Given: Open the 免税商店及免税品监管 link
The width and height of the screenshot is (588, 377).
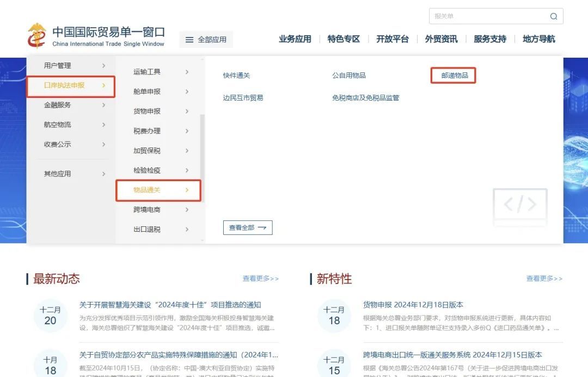Looking at the screenshot, I should tap(366, 98).
